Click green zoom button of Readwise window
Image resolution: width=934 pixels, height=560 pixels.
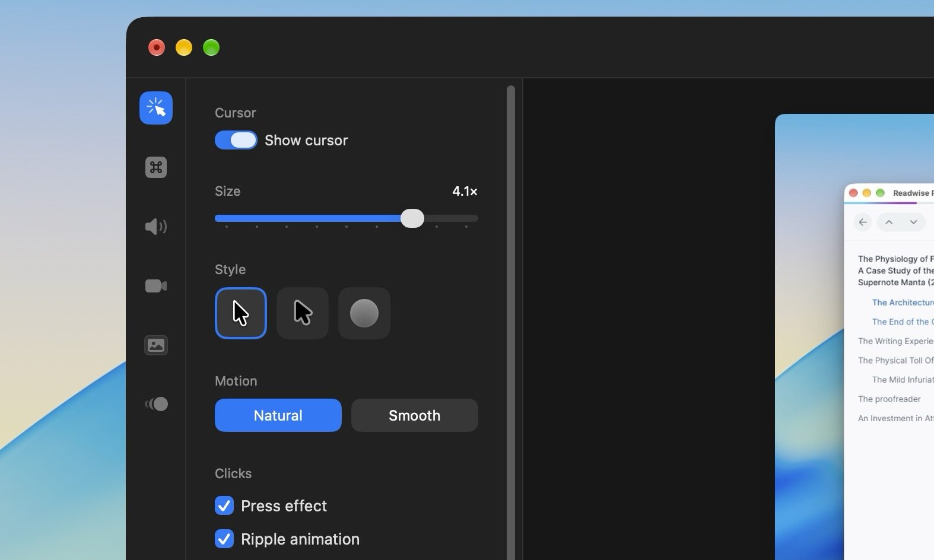pyautogui.click(x=881, y=193)
